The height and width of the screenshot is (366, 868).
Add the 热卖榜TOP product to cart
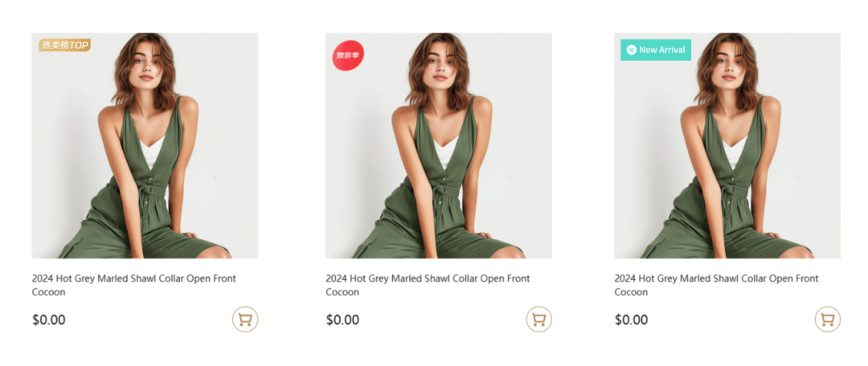point(245,319)
